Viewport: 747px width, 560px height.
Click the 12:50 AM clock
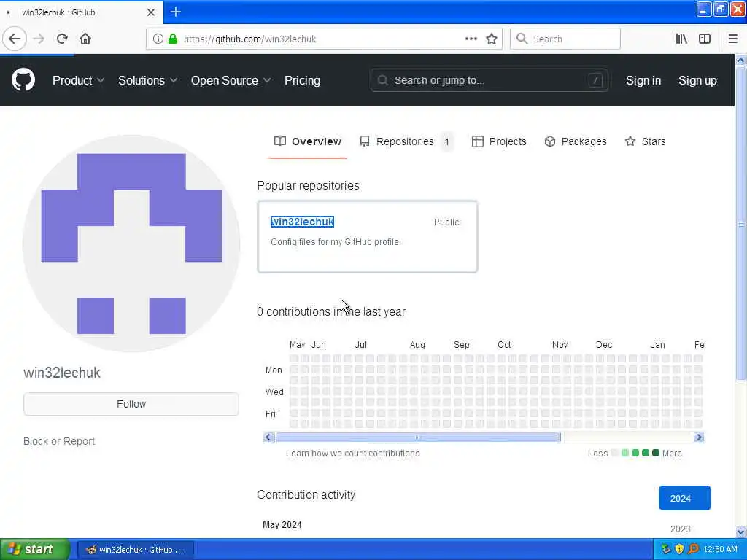click(x=720, y=550)
